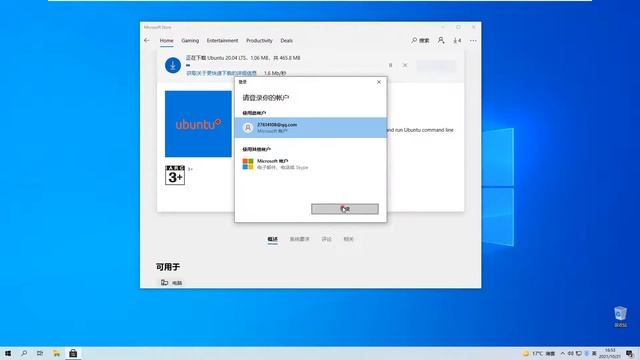Switch to the Productivity tab
Viewport: 640px width, 360px height.
click(x=259, y=40)
